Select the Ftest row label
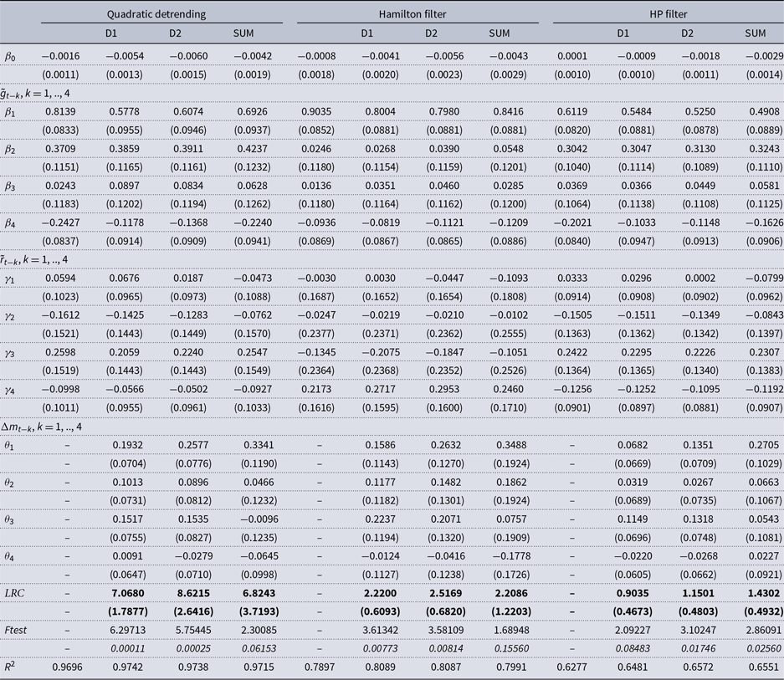784x680 pixels. click(x=17, y=628)
